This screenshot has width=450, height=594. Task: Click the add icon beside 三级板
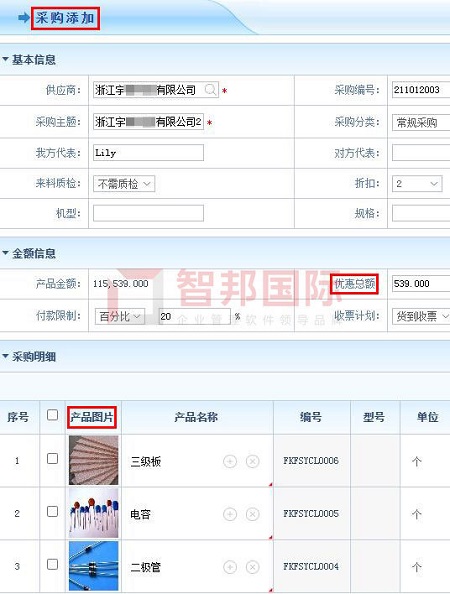[230, 461]
